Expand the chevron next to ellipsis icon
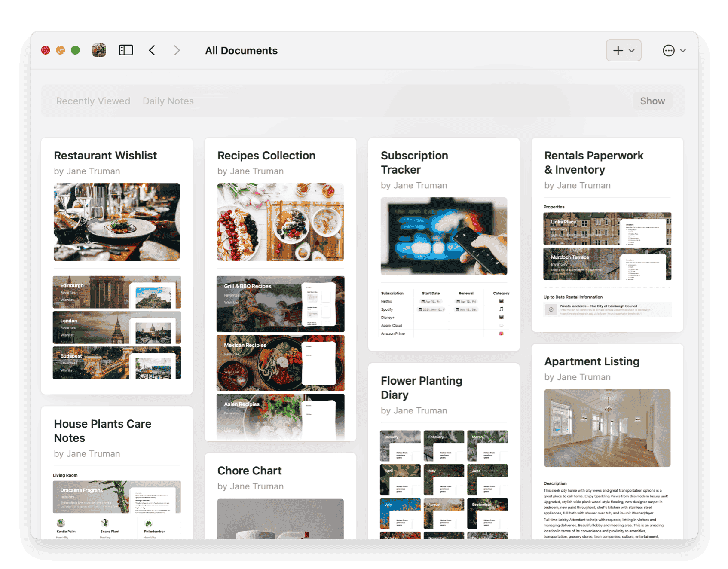 [683, 51]
